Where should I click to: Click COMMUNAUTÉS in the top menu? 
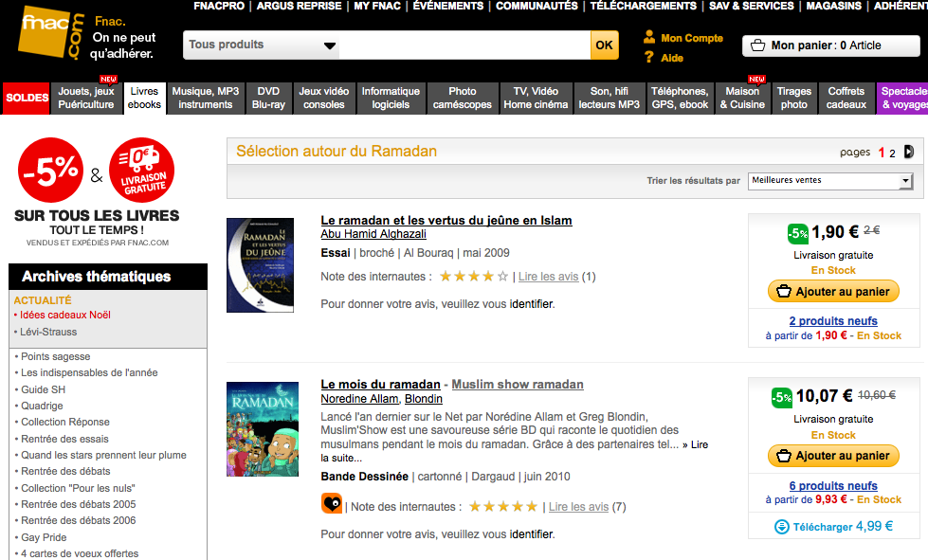point(537,6)
